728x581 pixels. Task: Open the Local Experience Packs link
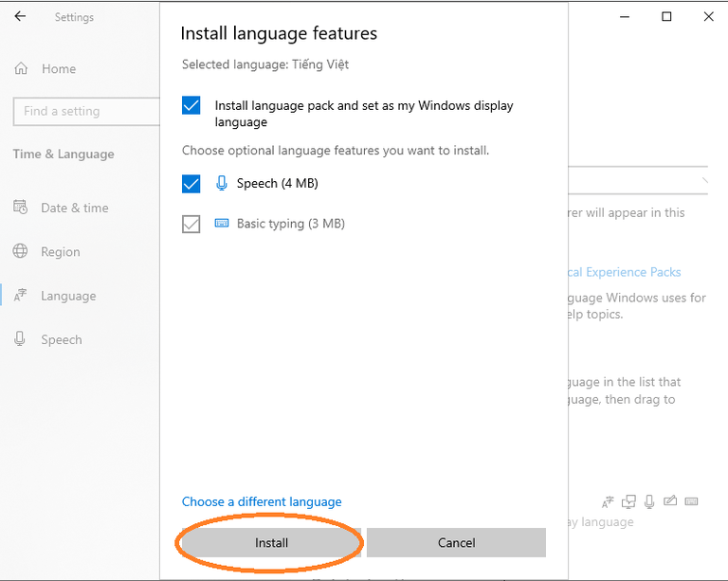pos(624,272)
